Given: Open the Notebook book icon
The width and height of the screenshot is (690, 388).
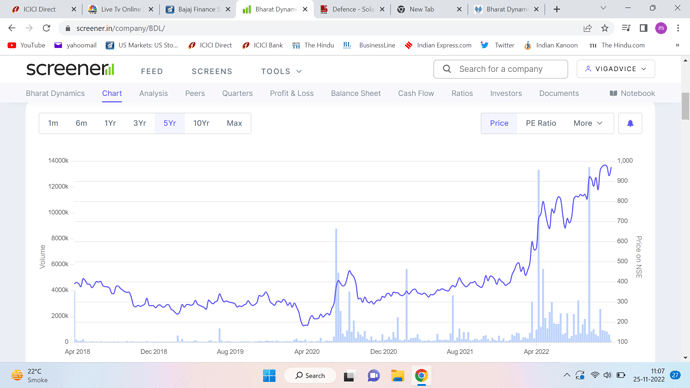Looking at the screenshot, I should coord(613,93).
